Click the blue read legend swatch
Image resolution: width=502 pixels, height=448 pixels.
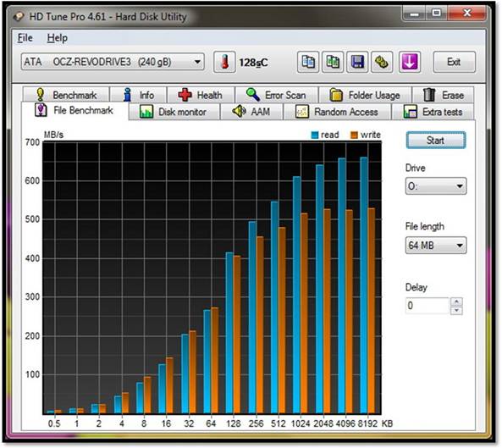[315, 136]
